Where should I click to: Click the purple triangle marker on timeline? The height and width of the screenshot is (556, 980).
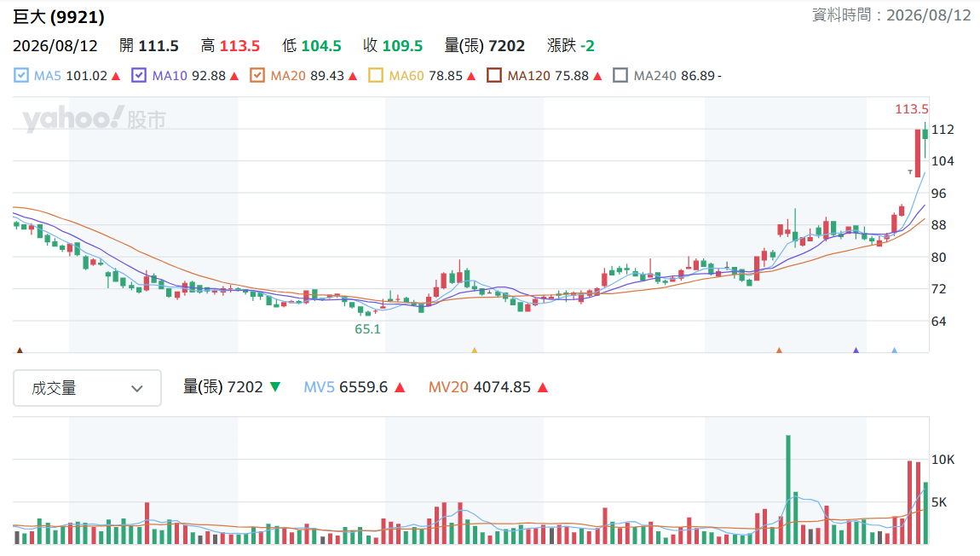pyautogui.click(x=856, y=350)
